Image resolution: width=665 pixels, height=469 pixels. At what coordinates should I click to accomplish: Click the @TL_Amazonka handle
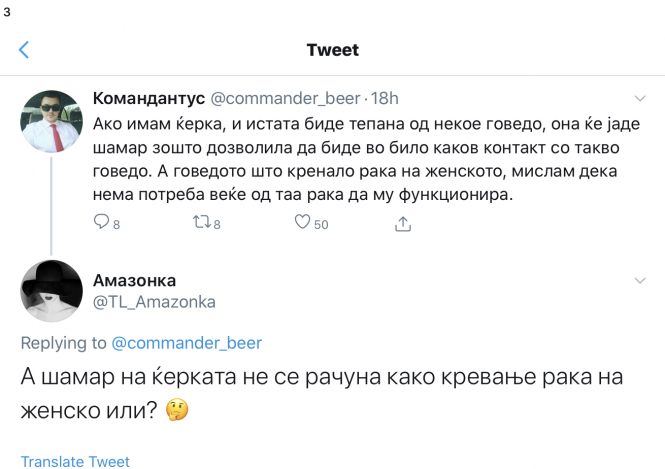point(153,301)
